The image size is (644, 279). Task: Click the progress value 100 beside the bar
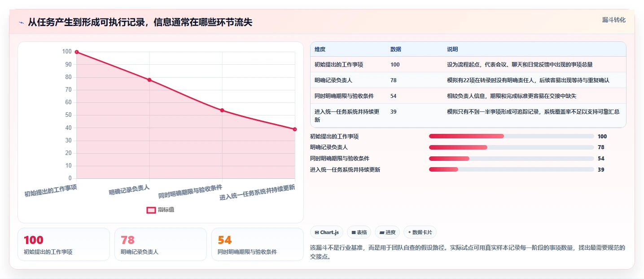click(x=602, y=136)
